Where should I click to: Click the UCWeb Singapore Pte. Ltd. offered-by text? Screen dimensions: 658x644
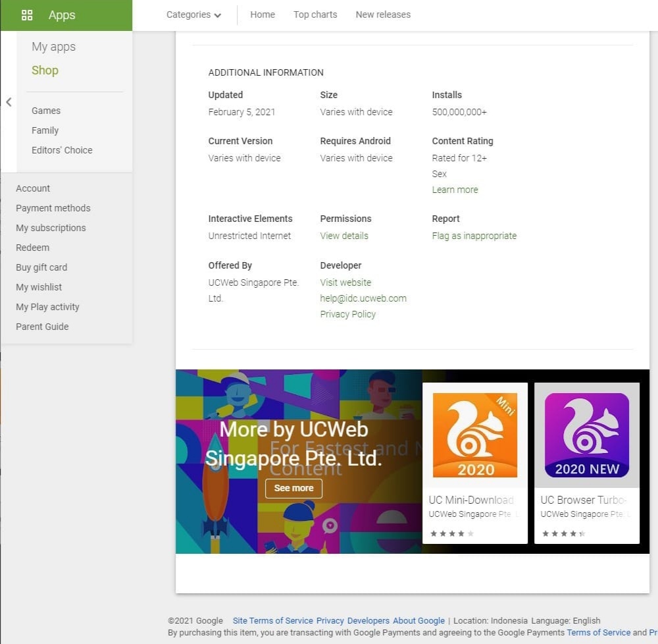point(253,290)
